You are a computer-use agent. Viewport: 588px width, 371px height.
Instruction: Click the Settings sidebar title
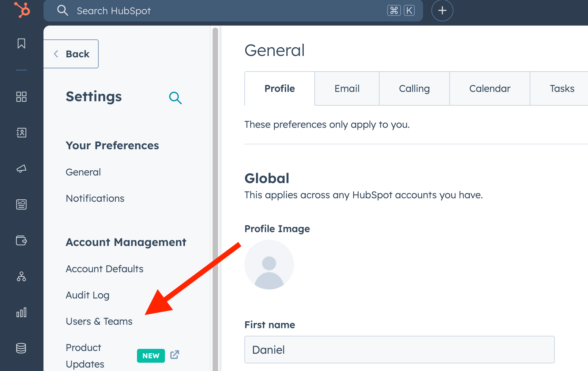(94, 97)
